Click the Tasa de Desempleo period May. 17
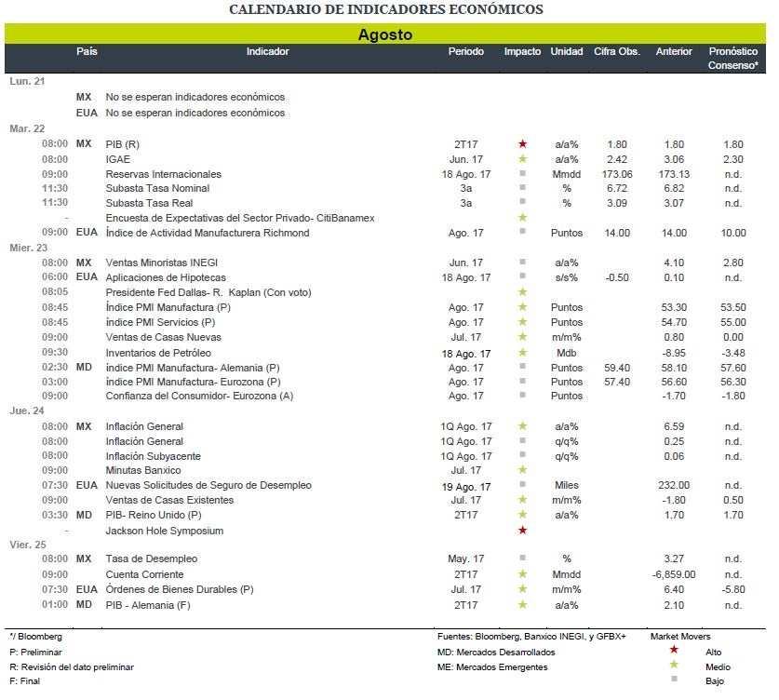Viewport: 779px width, 700px height. [x=465, y=559]
